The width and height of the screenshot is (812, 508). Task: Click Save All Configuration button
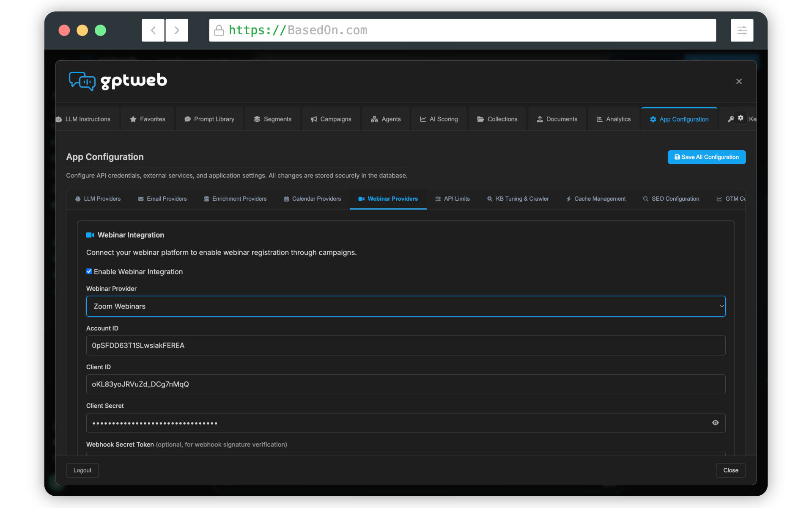(707, 157)
